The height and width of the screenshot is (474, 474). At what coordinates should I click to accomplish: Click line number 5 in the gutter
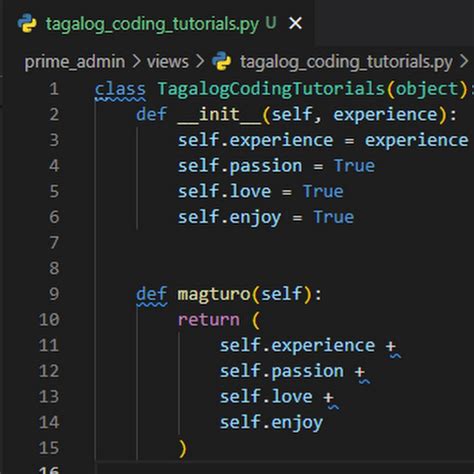[x=54, y=192]
